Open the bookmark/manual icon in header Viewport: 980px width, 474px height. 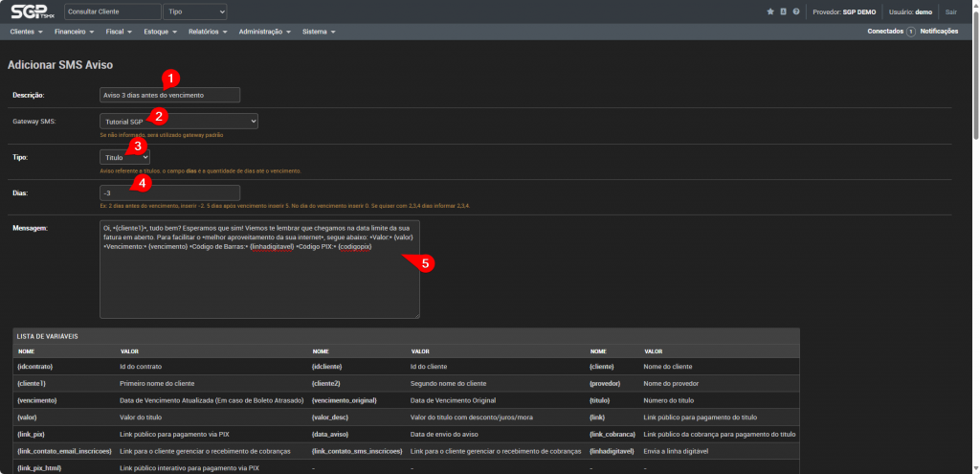click(783, 11)
